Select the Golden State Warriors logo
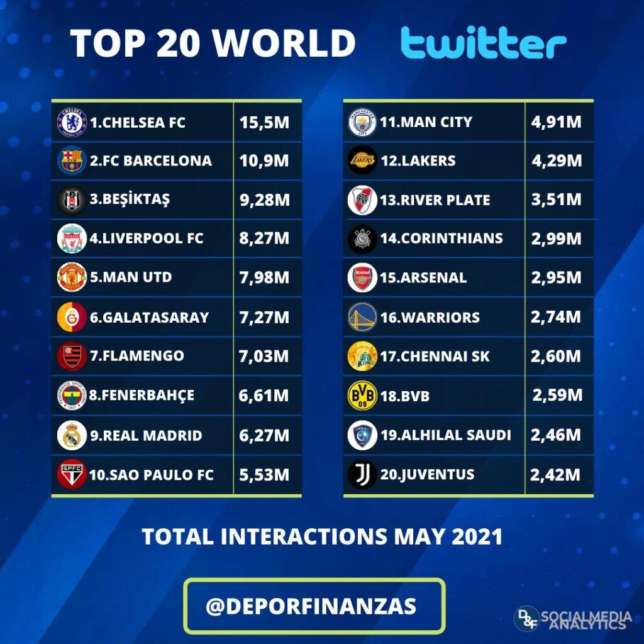 (362, 317)
